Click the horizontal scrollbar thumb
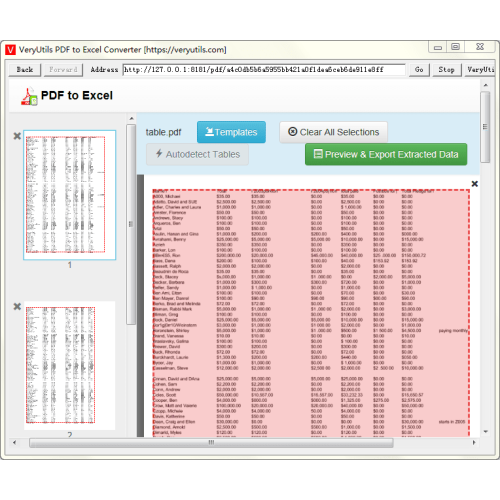The width and height of the screenshot is (500, 500). 211,443
